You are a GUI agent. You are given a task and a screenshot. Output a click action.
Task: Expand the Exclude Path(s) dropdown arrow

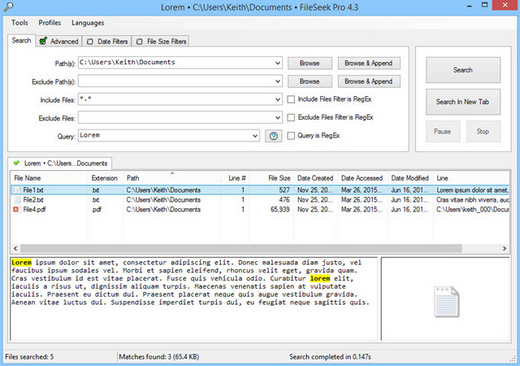tap(278, 81)
